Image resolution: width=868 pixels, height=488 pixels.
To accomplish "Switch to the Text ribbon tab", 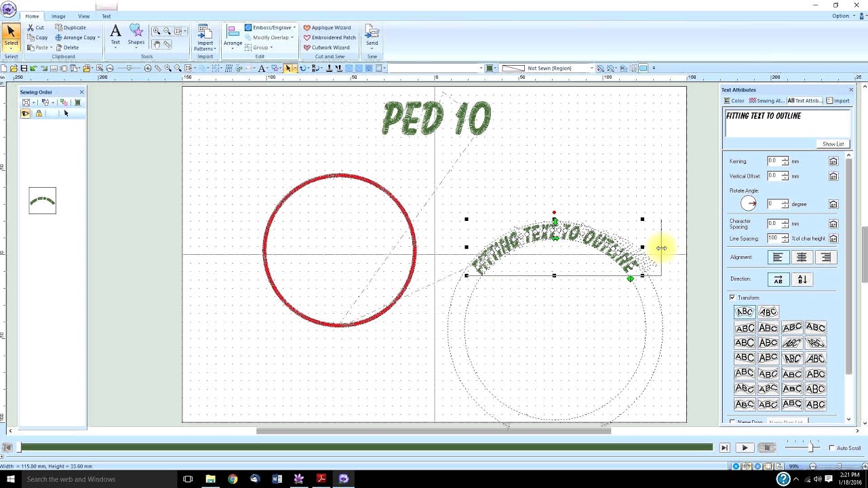I will tap(106, 16).
